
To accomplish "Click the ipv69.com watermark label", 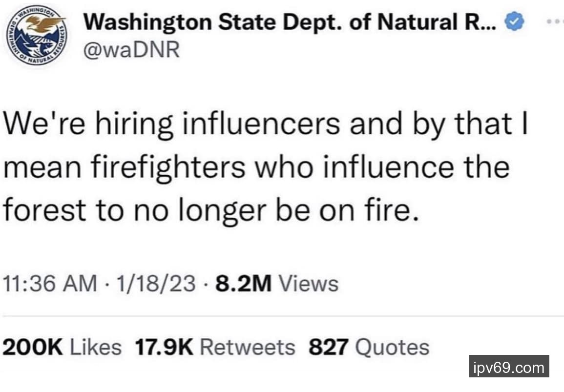I will tap(509, 367).
